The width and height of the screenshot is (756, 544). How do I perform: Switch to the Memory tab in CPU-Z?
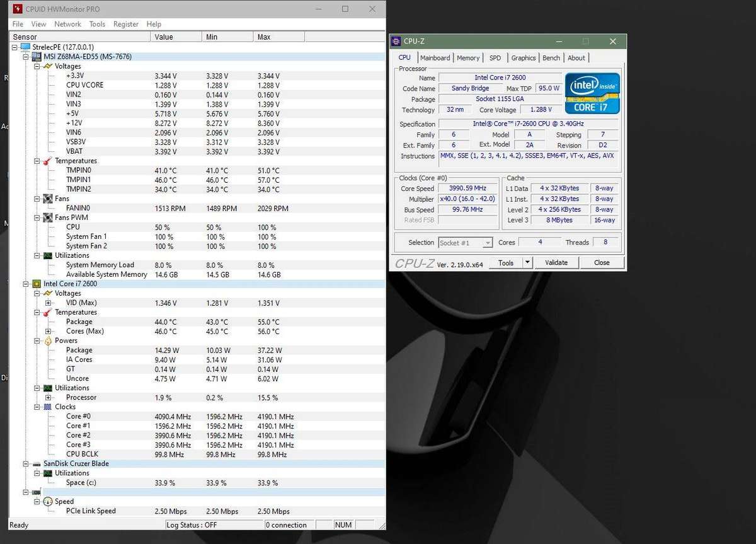tap(468, 58)
